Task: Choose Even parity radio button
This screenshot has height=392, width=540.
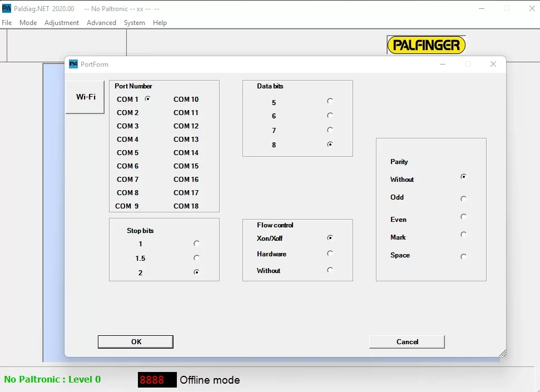Action: point(463,217)
